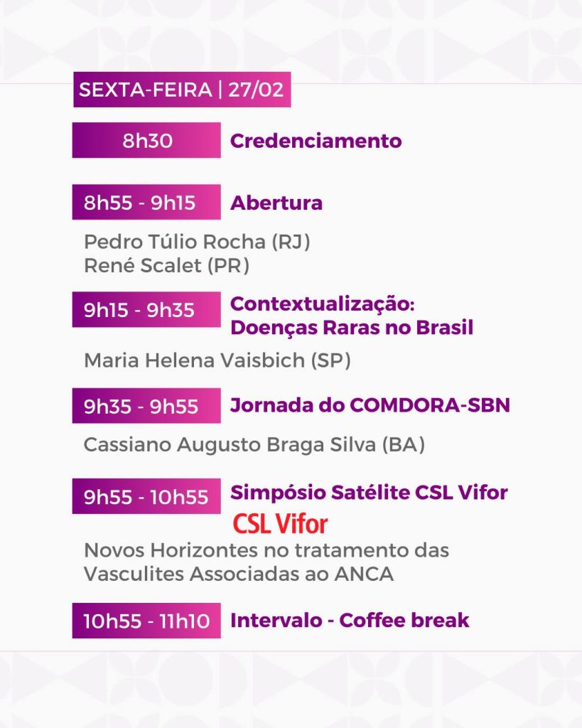Open the Credenciamento session title
The height and width of the screenshot is (728, 582).
[316, 141]
